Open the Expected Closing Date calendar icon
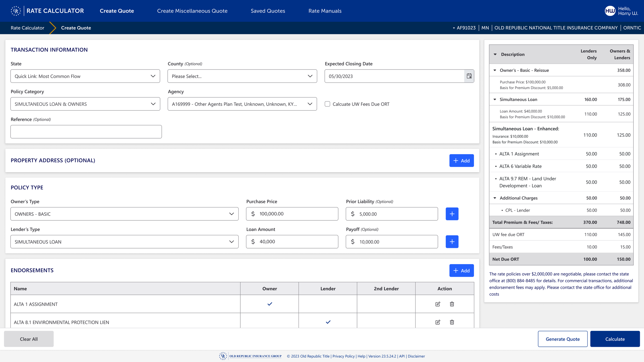The width and height of the screenshot is (644, 362). [x=469, y=76]
